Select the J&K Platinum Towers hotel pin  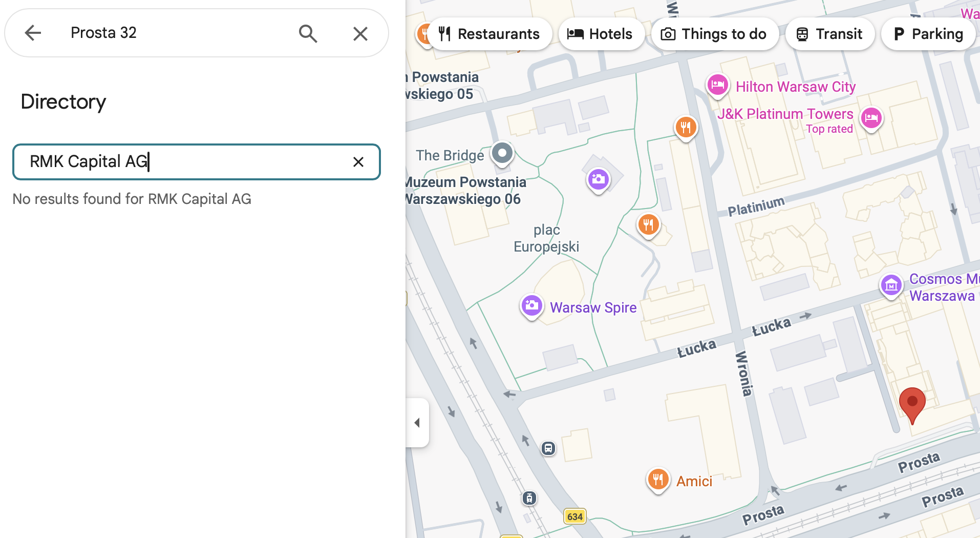tap(871, 118)
